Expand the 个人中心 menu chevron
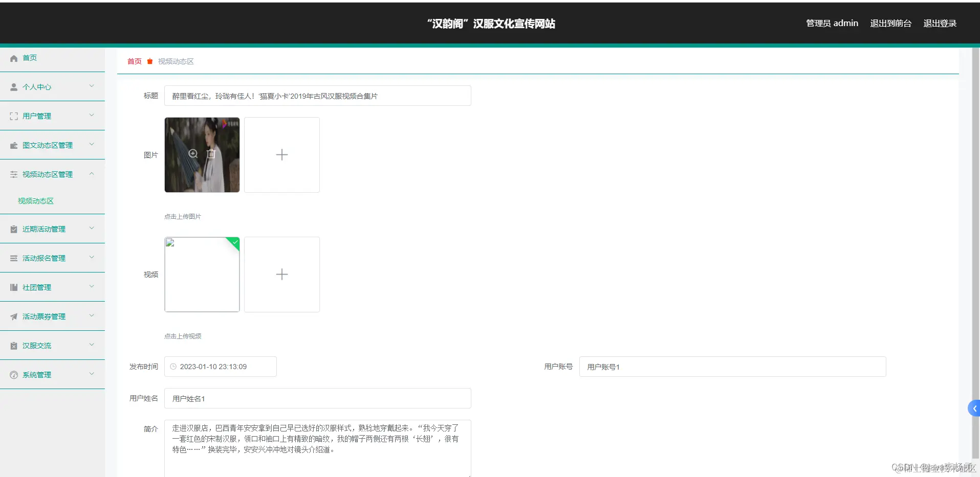The image size is (980, 477). point(92,86)
